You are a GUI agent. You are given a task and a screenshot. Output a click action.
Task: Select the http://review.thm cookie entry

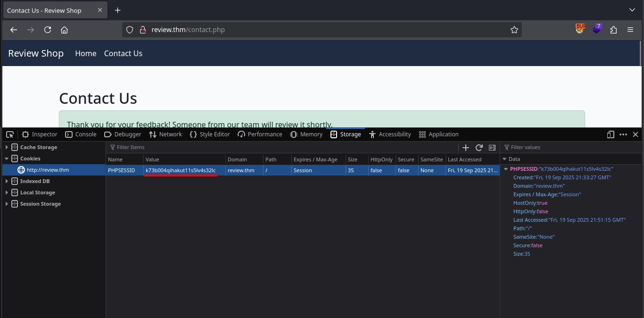pos(48,170)
